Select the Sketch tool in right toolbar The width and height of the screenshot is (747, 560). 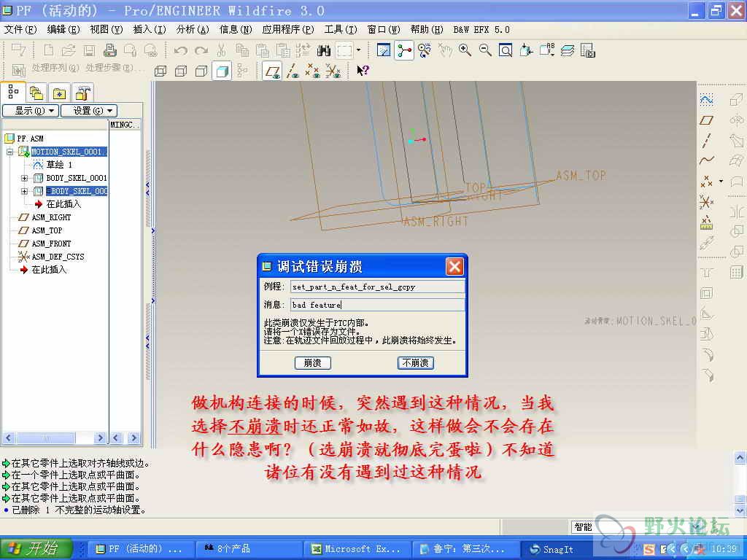(706, 99)
